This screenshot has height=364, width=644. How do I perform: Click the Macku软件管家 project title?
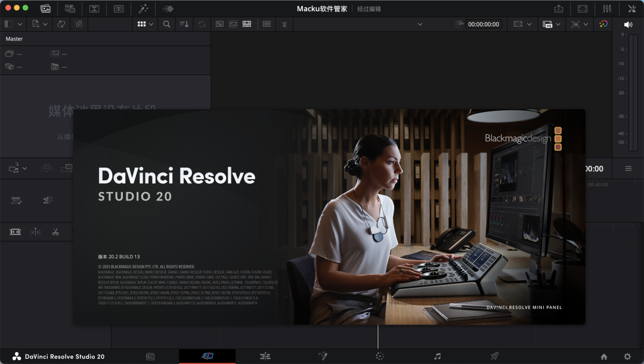322,8
